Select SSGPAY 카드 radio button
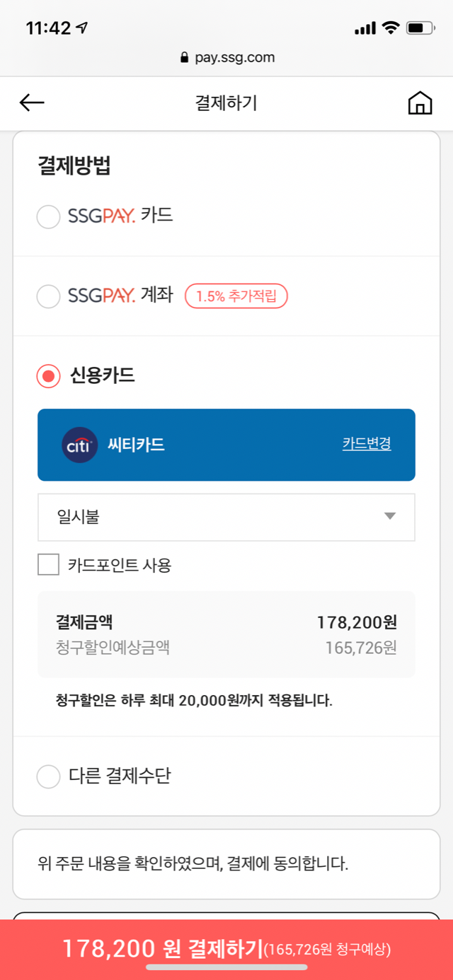 click(48, 216)
